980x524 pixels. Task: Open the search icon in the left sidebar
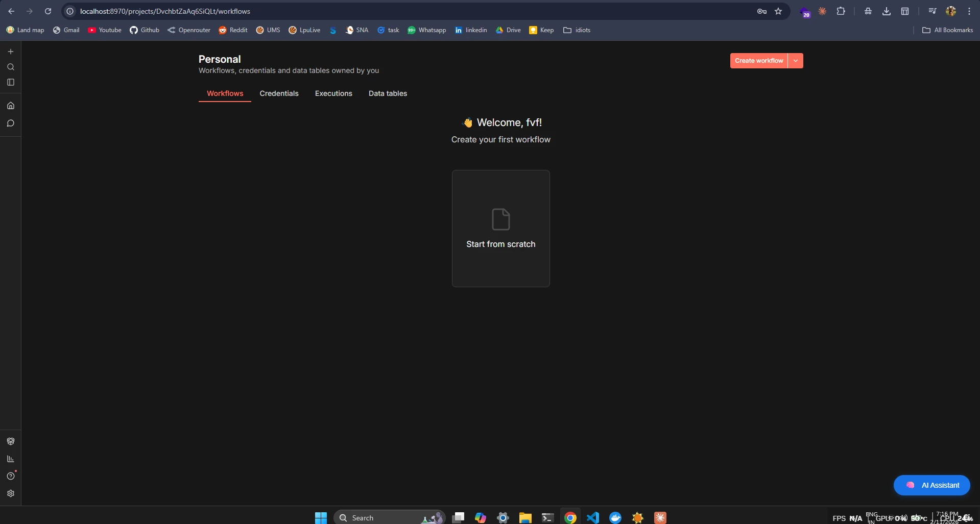click(x=10, y=67)
